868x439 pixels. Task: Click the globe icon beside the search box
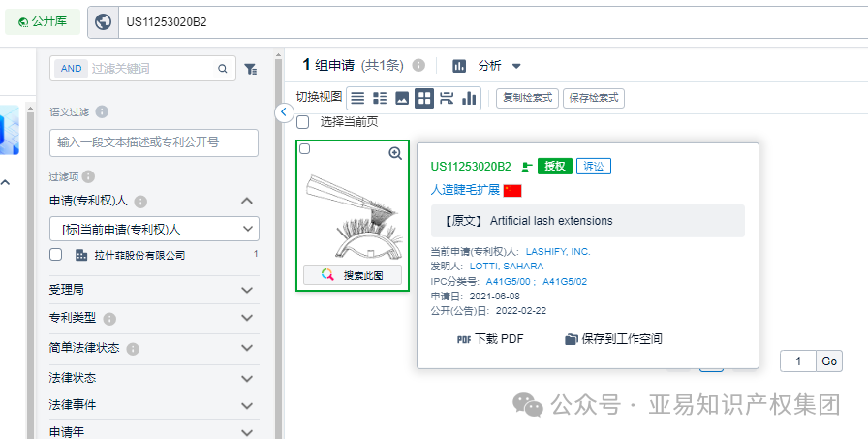[x=103, y=22]
